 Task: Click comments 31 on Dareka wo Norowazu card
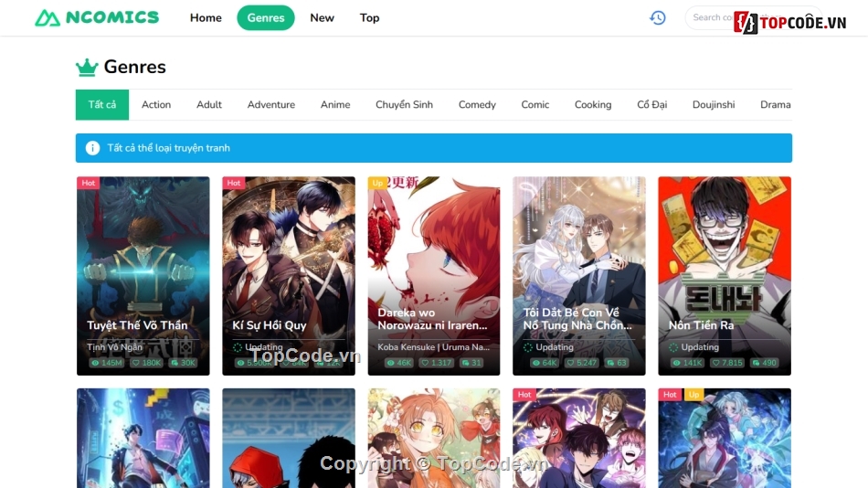pyautogui.click(x=471, y=363)
